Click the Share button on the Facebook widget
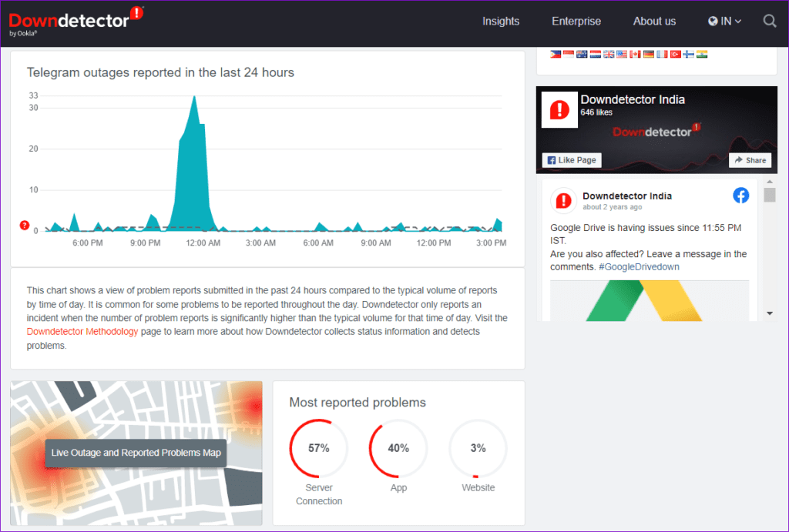This screenshot has width=789, height=532. click(x=750, y=159)
